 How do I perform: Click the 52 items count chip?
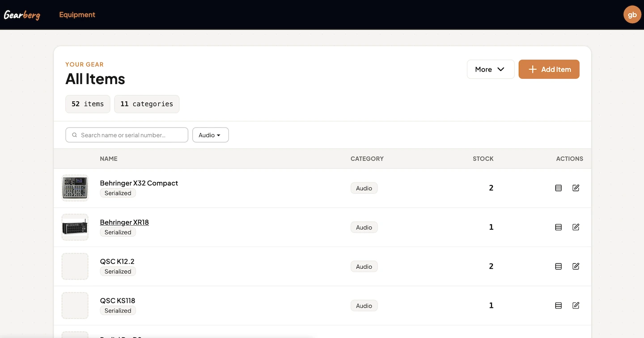point(88,104)
